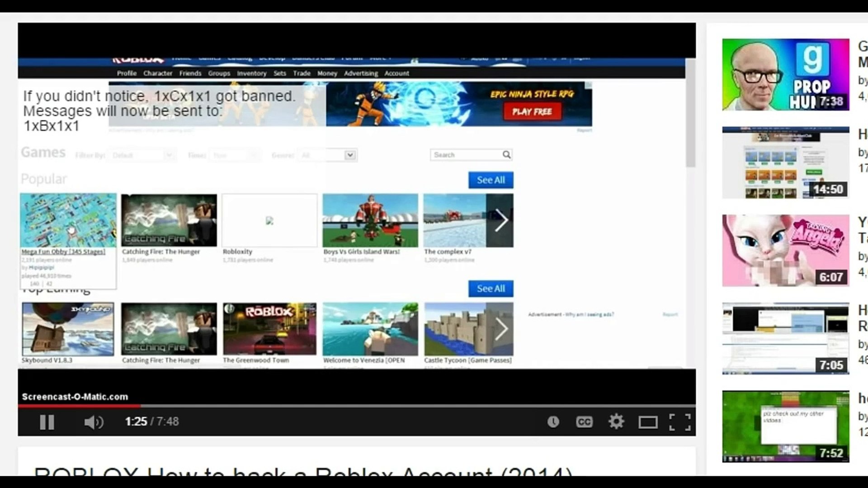868x488 pixels.
Task: Open Prop Hunt 7:38 video thumbnail
Action: pyautogui.click(x=785, y=75)
